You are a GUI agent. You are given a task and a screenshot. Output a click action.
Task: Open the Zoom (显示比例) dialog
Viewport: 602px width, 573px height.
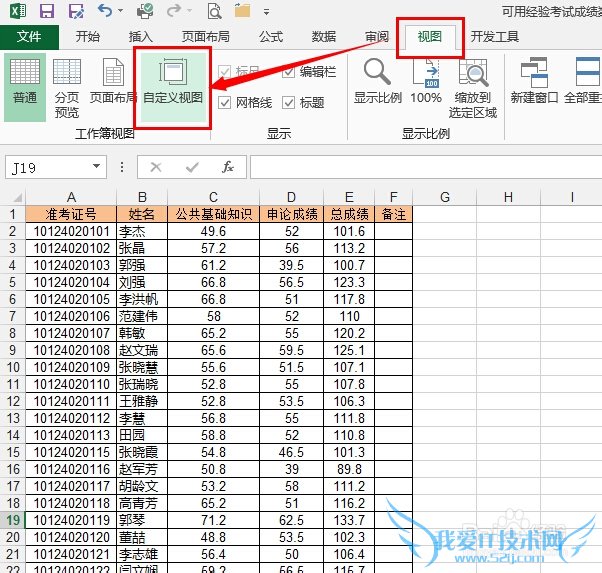378,84
